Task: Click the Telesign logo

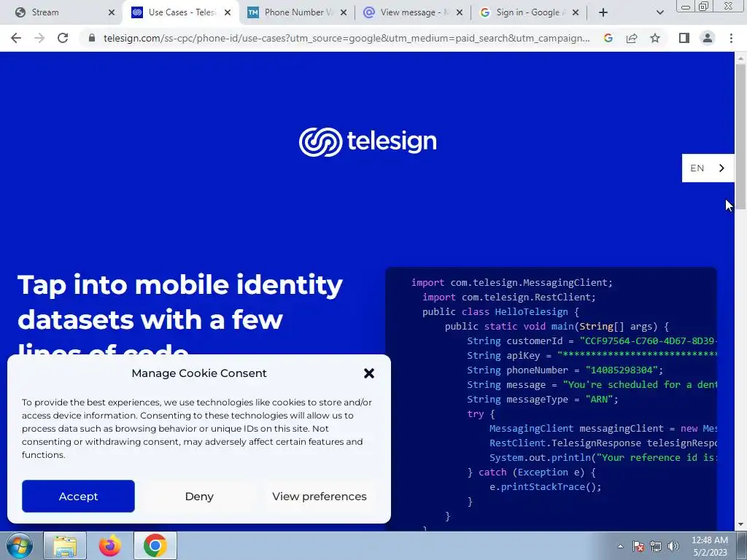Action: (368, 142)
